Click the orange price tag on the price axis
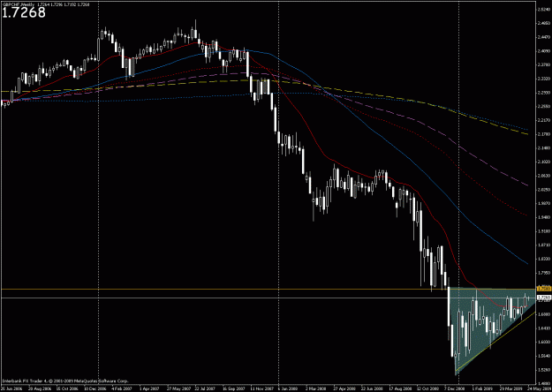The width and height of the screenshot is (552, 392). 544,289
